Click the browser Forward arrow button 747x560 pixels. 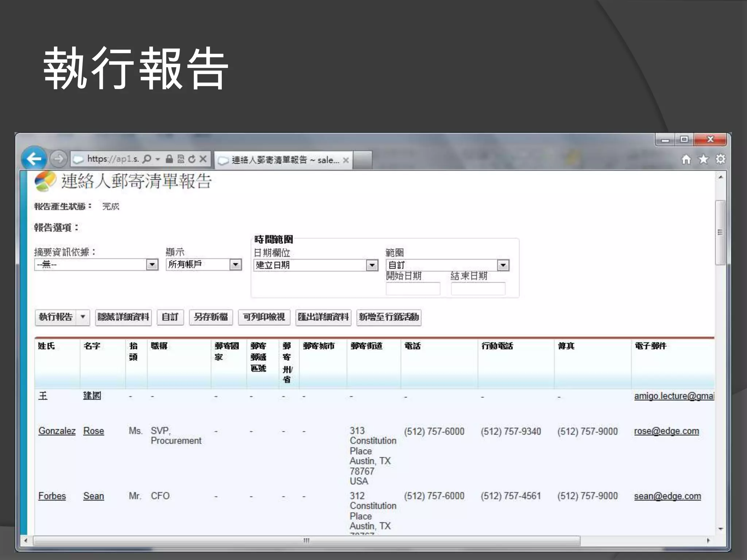click(58, 159)
